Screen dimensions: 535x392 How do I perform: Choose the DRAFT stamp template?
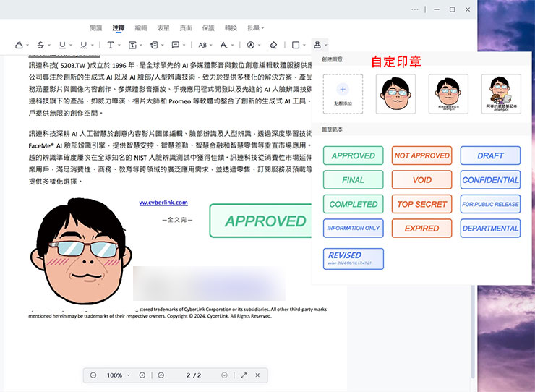(x=490, y=155)
